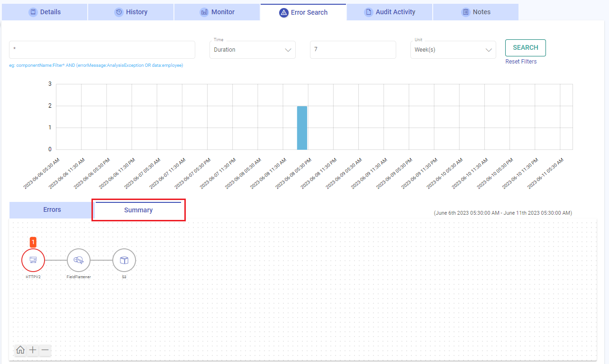
Task: Zoom in with the plus icon
Action: [x=33, y=350]
